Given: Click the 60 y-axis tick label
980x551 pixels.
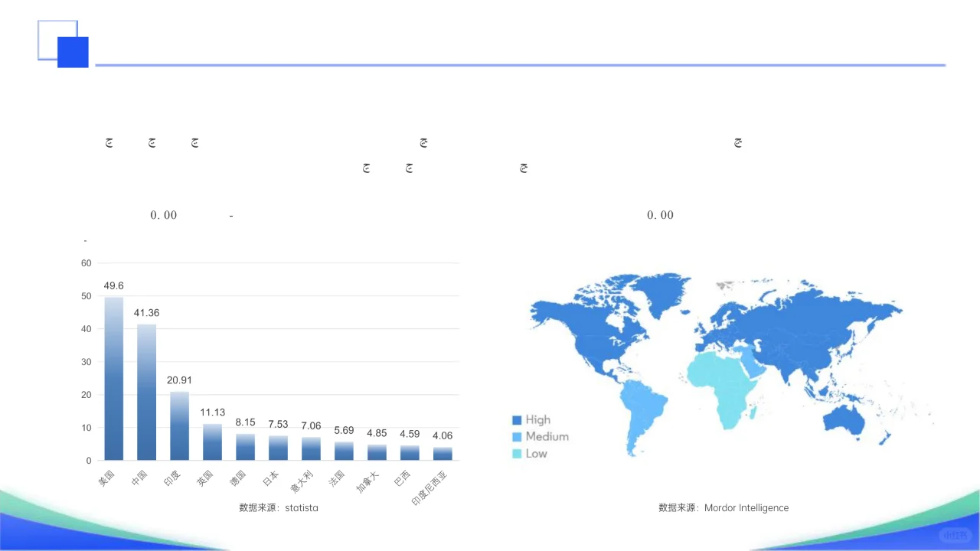Looking at the screenshot, I should tap(87, 263).
